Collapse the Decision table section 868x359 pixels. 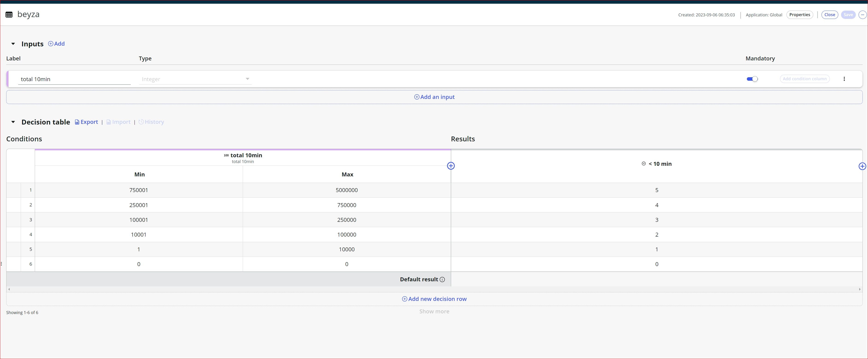[x=13, y=122]
